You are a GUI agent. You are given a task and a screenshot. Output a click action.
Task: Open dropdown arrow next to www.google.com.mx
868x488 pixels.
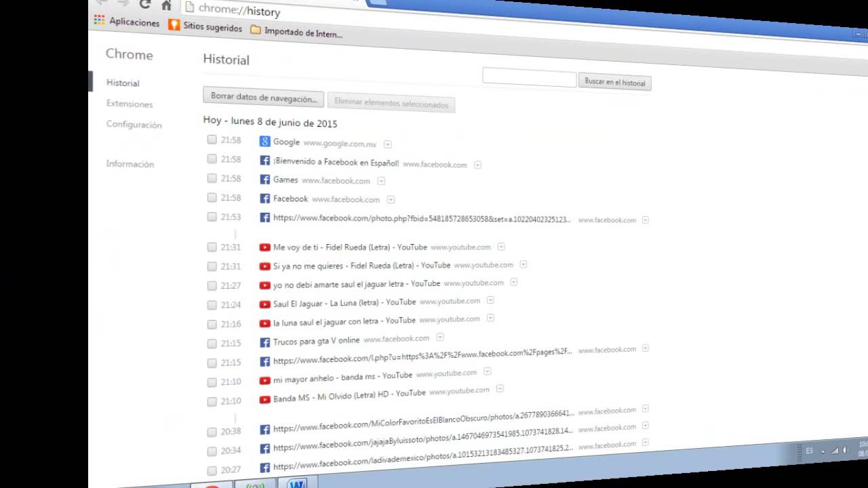[388, 144]
